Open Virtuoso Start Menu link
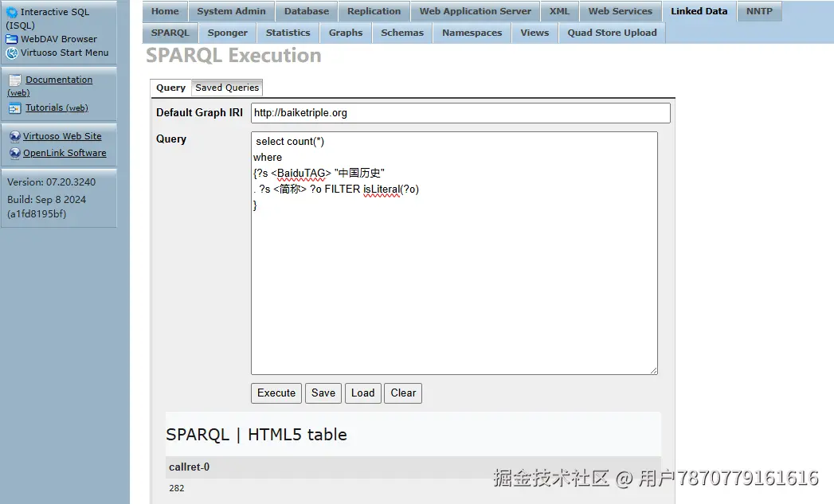The image size is (834, 504). (65, 53)
